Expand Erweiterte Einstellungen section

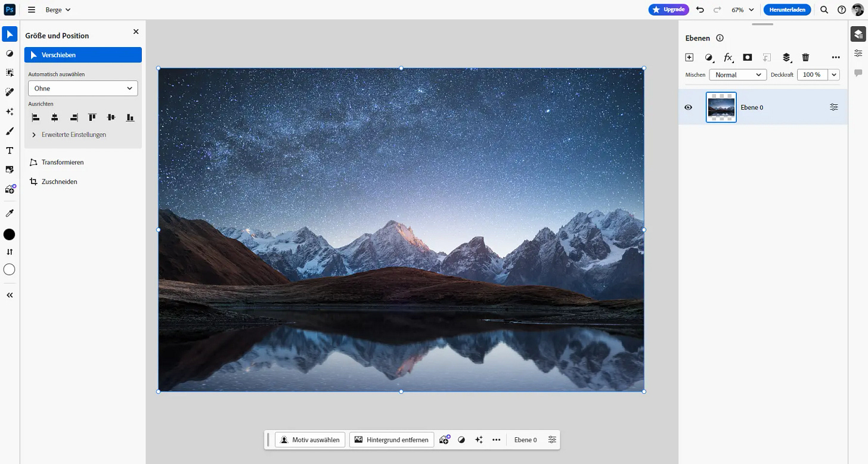(x=69, y=135)
